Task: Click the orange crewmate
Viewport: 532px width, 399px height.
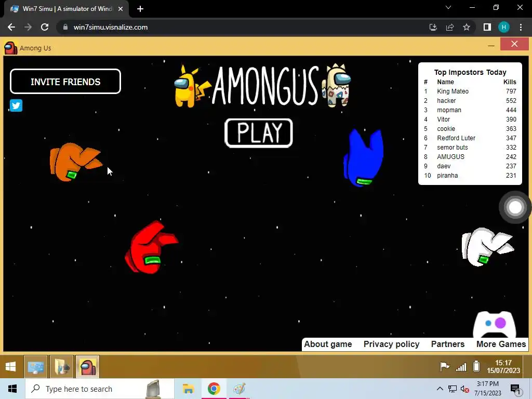Action: [x=76, y=162]
